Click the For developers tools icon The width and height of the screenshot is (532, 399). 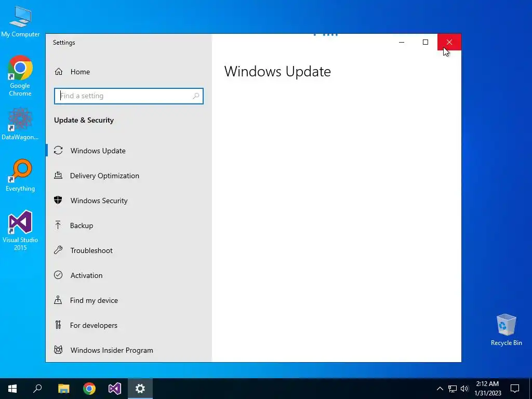coord(58,325)
